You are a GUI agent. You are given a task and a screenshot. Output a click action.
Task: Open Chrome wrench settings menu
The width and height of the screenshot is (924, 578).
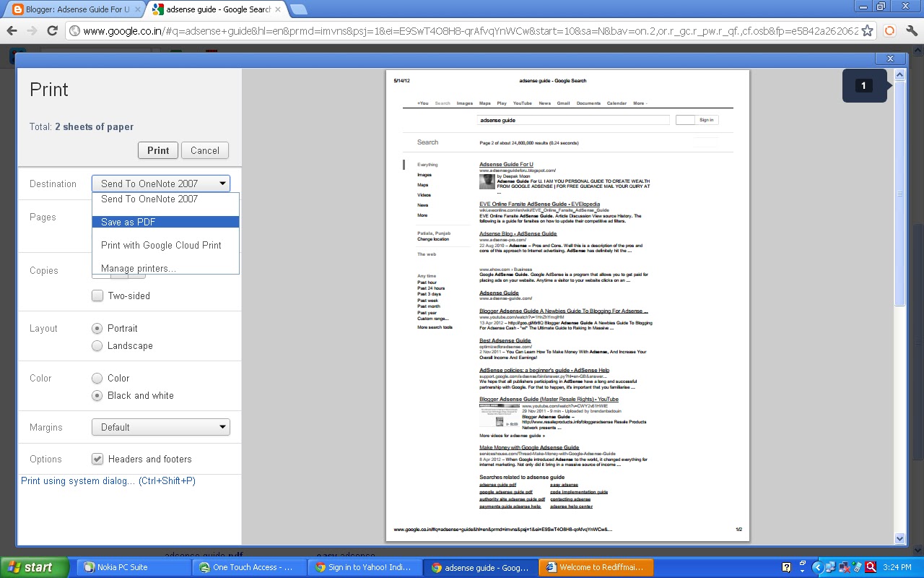(911, 31)
